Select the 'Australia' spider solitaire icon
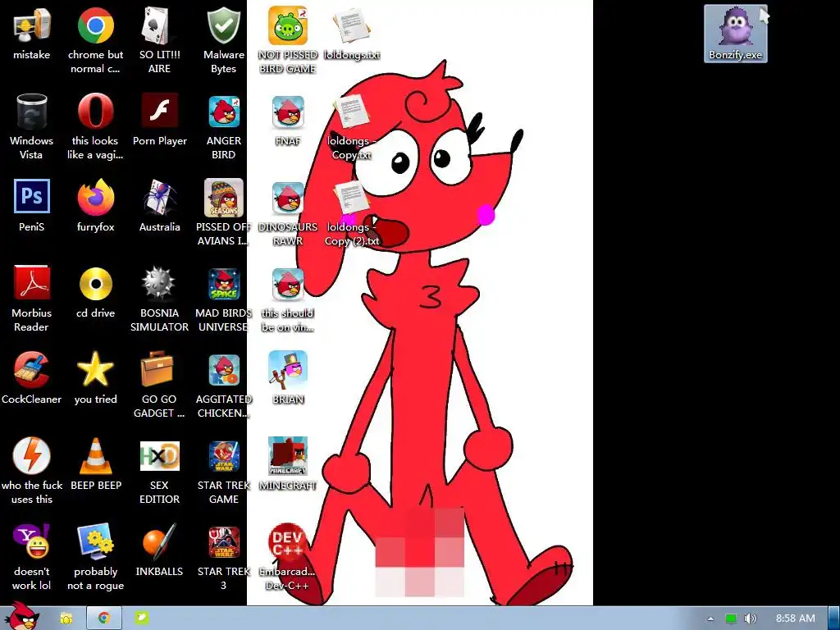Viewport: 840px width, 630px height. coord(159,206)
